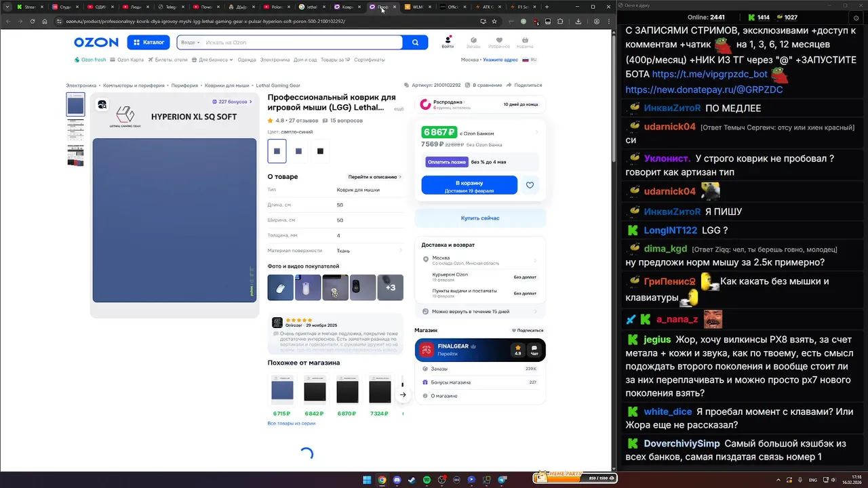This screenshot has height=488, width=868.
Task: Open the first customer photo with white mouse
Action: (x=281, y=287)
